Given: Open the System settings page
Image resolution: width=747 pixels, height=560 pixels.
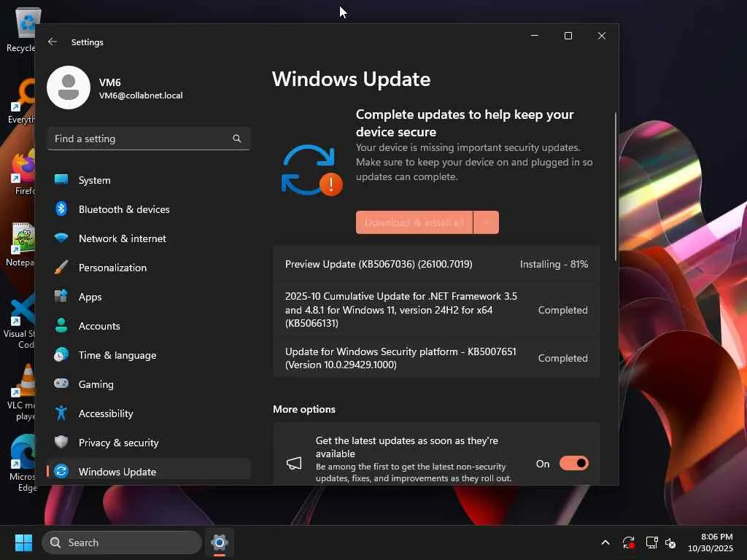Looking at the screenshot, I should pyautogui.click(x=149, y=180).
